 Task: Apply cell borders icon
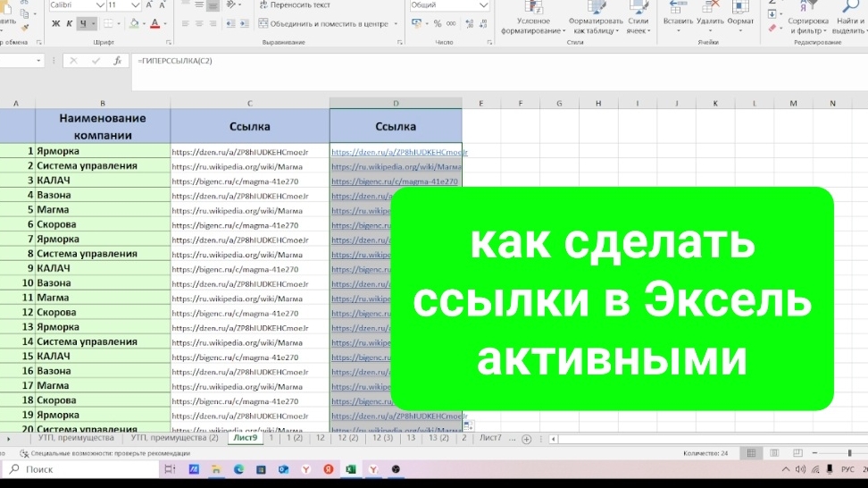click(109, 24)
